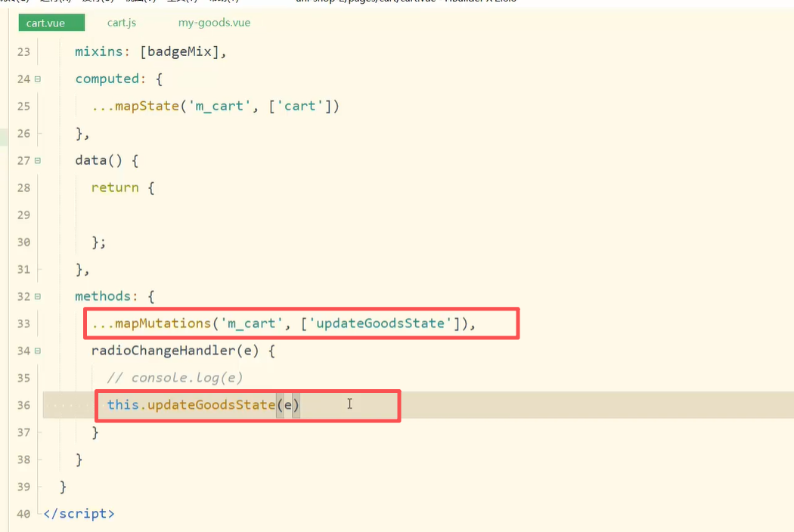The height and width of the screenshot is (532, 794).
Task: Click the 'return {' statement
Action: coord(123,188)
